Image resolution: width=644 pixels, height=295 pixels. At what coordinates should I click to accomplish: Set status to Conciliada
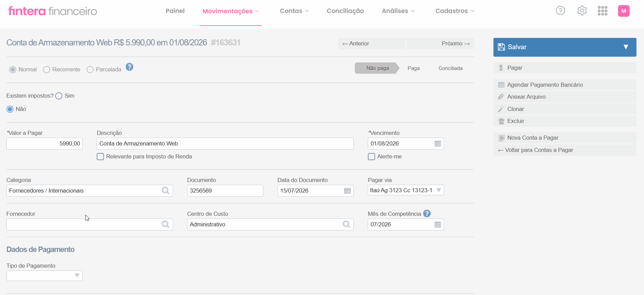[450, 68]
